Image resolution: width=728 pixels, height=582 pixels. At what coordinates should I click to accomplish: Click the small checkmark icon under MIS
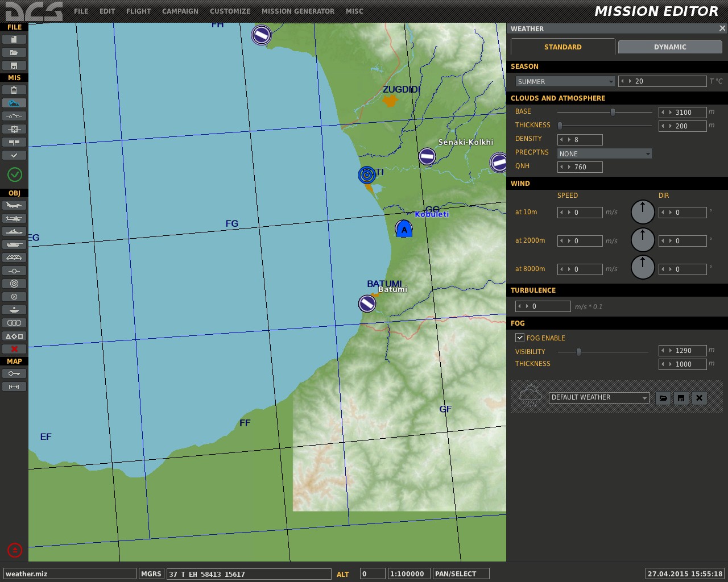point(14,155)
